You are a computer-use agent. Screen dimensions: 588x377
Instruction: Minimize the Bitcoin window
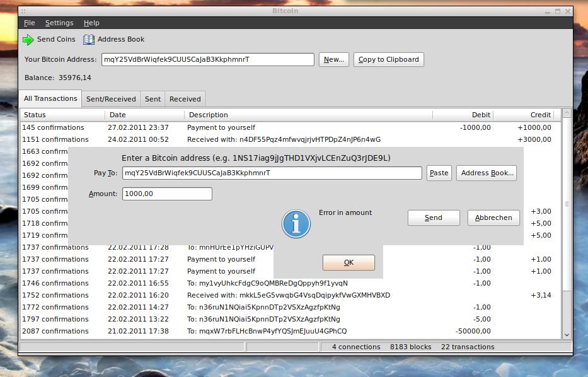pos(548,12)
